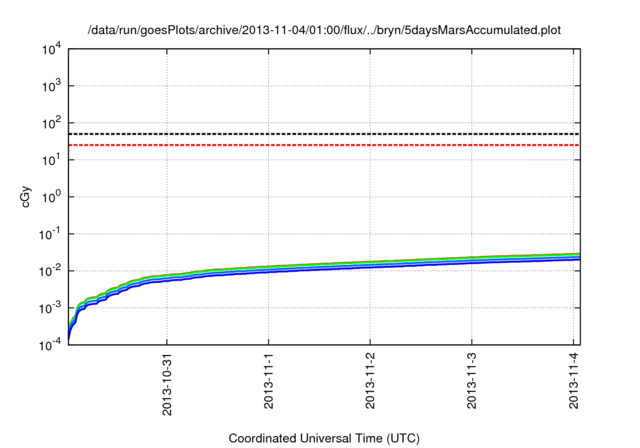The image size is (640, 448).
Task: Click the 2013-11-4 date tick label
Action: click(x=573, y=381)
